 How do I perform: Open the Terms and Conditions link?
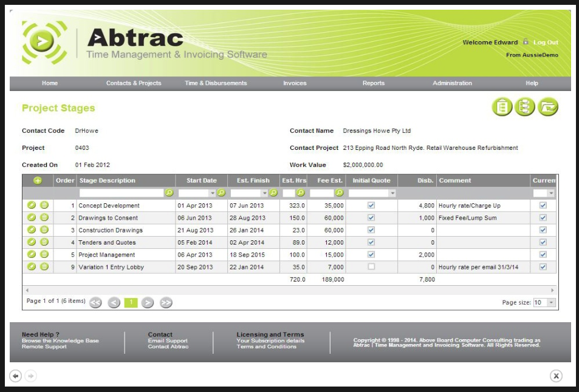click(x=266, y=346)
